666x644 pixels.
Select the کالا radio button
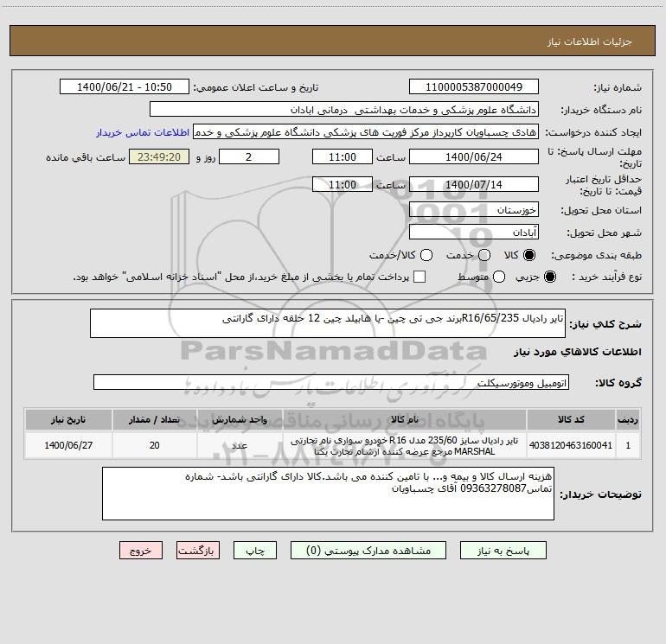coord(529,255)
